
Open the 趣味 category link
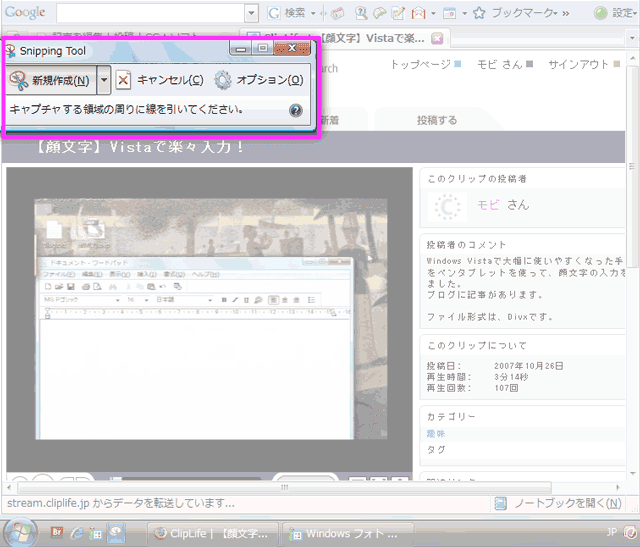pyautogui.click(x=436, y=434)
